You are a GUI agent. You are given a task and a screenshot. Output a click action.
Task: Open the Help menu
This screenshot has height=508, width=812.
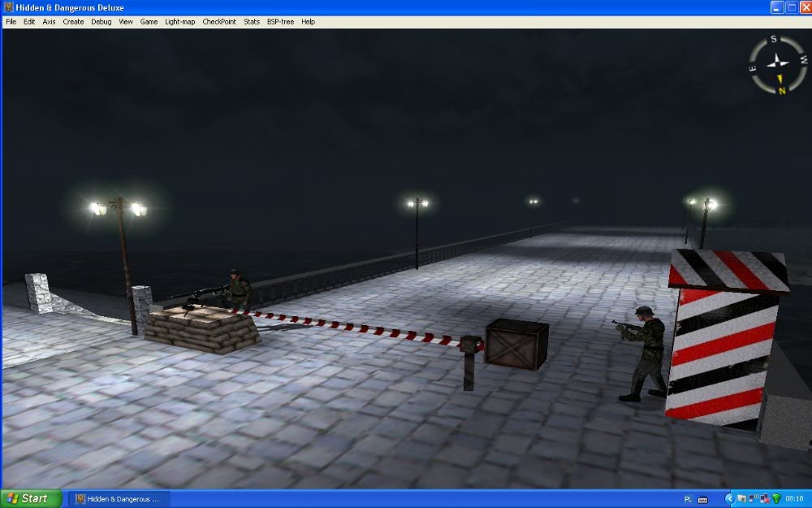point(308,22)
